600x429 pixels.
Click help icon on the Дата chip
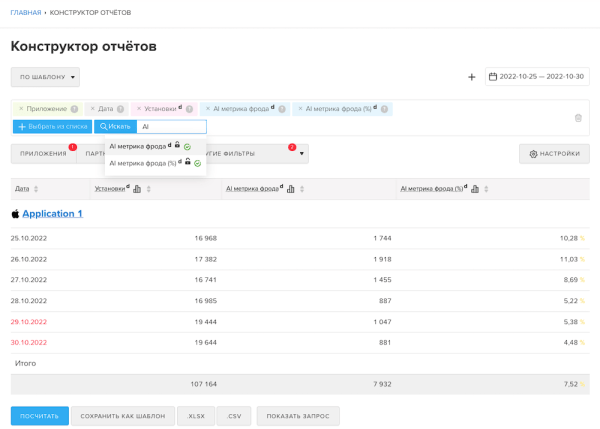[x=121, y=109]
